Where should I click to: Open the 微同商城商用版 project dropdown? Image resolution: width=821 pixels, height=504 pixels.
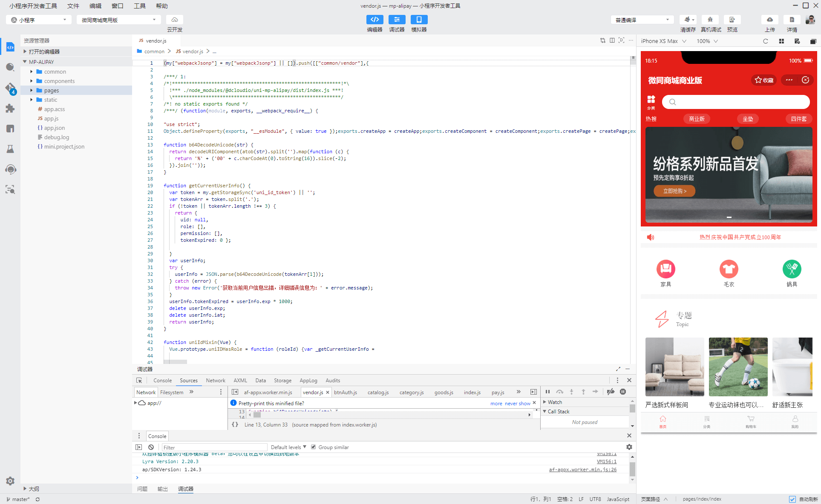pos(119,20)
